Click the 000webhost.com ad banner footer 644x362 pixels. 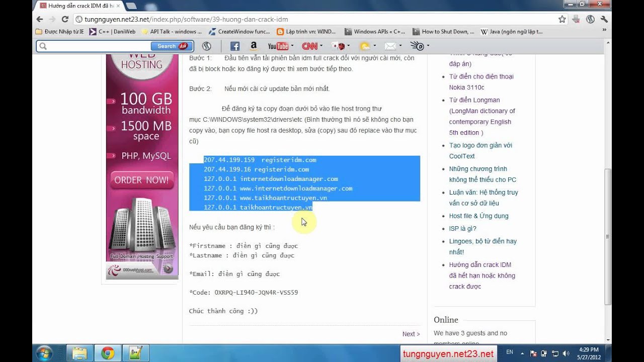[x=142, y=270]
